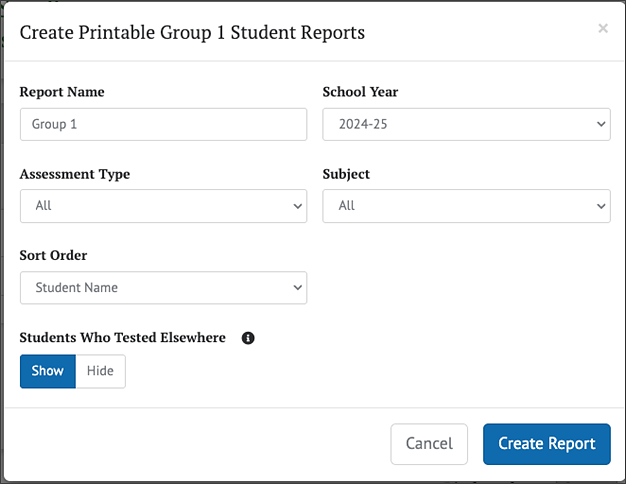Open the Subject selection list
The height and width of the screenshot is (484, 626).
click(466, 206)
